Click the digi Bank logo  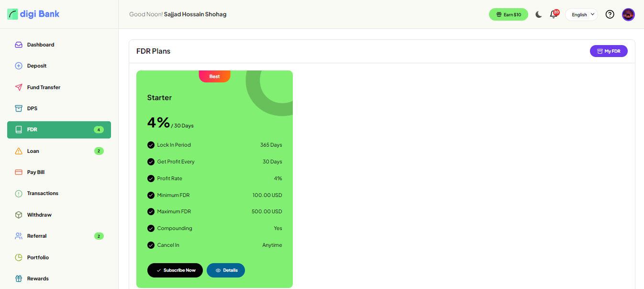coord(33,14)
